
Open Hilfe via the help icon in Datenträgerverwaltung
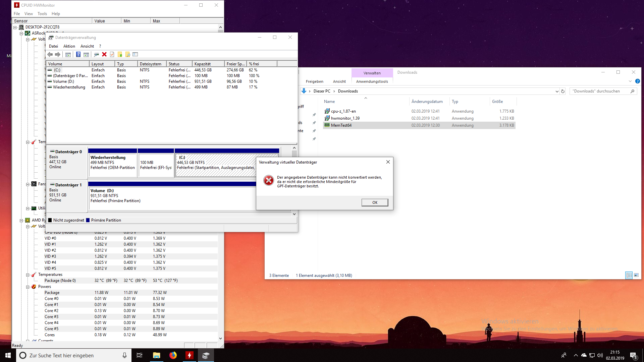click(x=78, y=54)
